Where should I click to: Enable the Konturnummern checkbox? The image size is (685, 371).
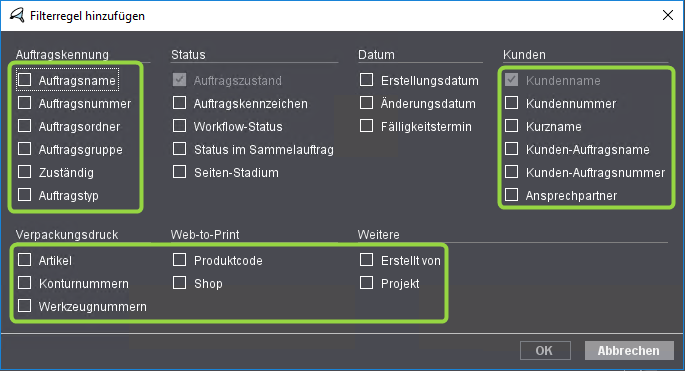(24, 283)
